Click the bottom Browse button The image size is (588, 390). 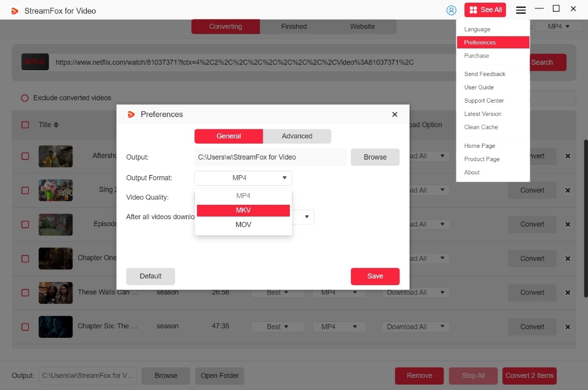(x=166, y=376)
